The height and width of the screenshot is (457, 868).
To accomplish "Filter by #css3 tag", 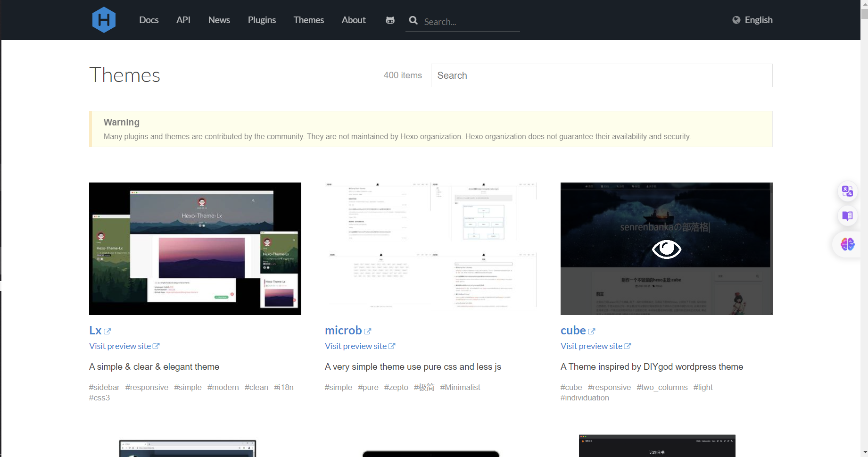I will point(99,398).
